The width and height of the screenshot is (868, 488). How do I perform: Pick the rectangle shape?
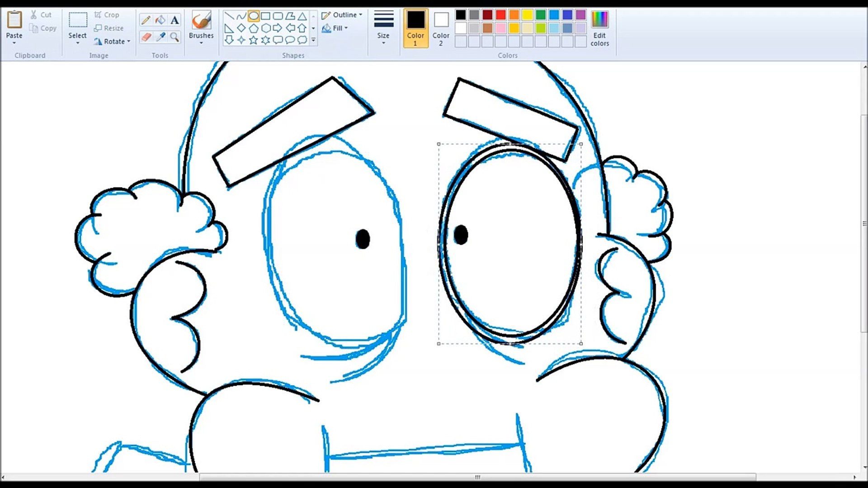click(x=266, y=16)
